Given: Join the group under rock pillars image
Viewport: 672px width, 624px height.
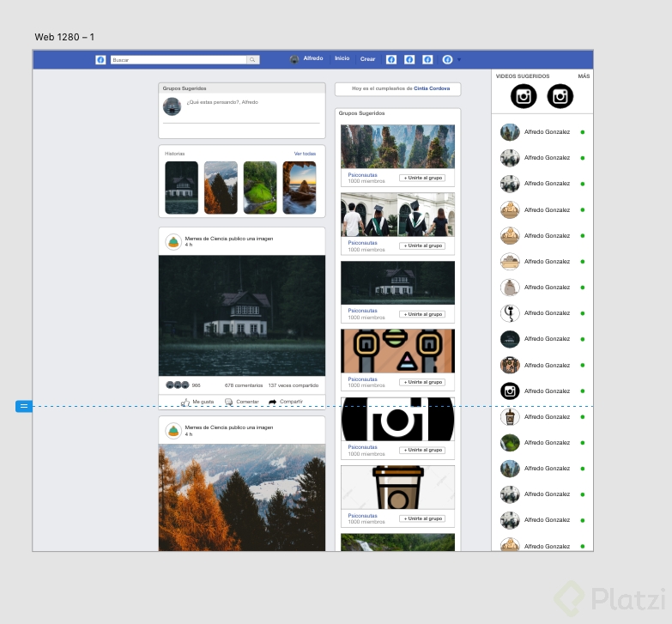Looking at the screenshot, I should 422,178.
